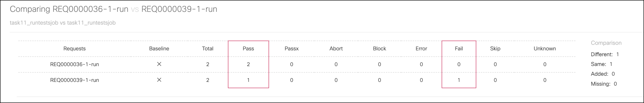Open the REQ0000039-1-run request row link
The image size is (644, 103).
pos(75,80)
